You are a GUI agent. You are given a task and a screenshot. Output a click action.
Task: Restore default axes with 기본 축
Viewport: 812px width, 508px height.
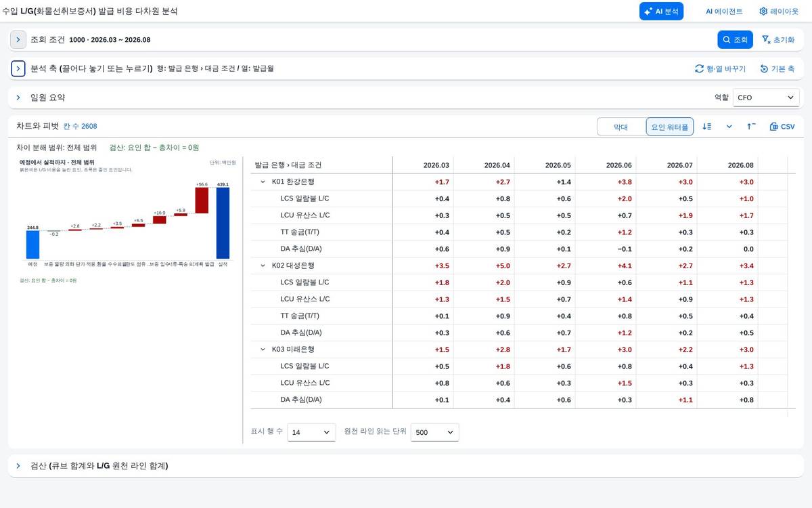[777, 68]
